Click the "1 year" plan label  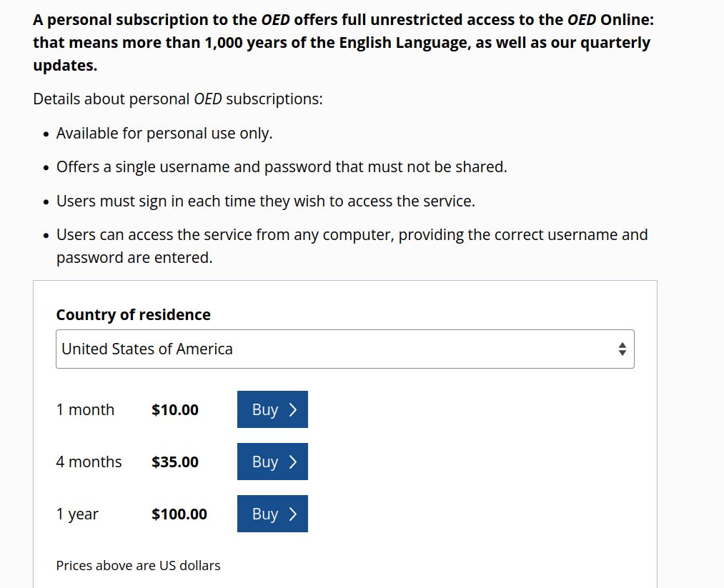(x=77, y=514)
